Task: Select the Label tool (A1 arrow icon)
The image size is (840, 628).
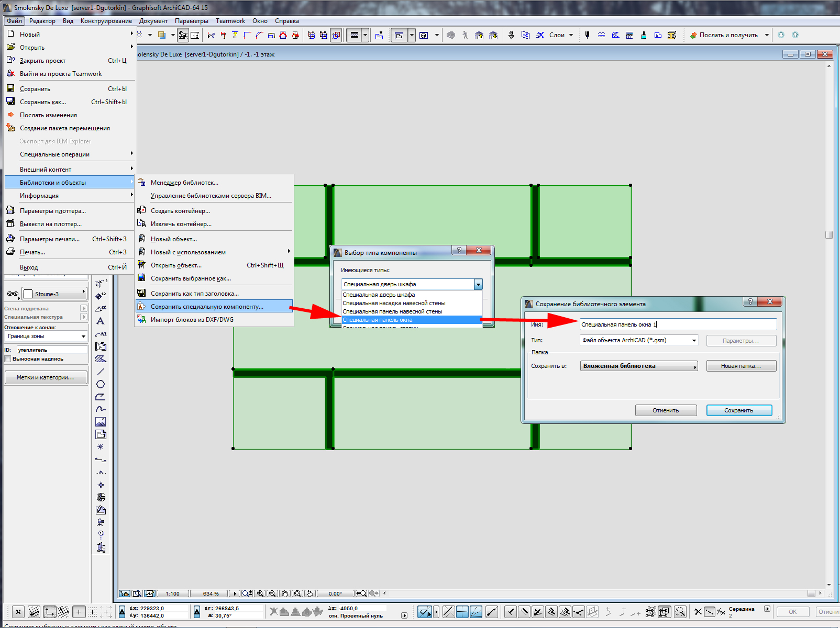Action: [x=101, y=334]
